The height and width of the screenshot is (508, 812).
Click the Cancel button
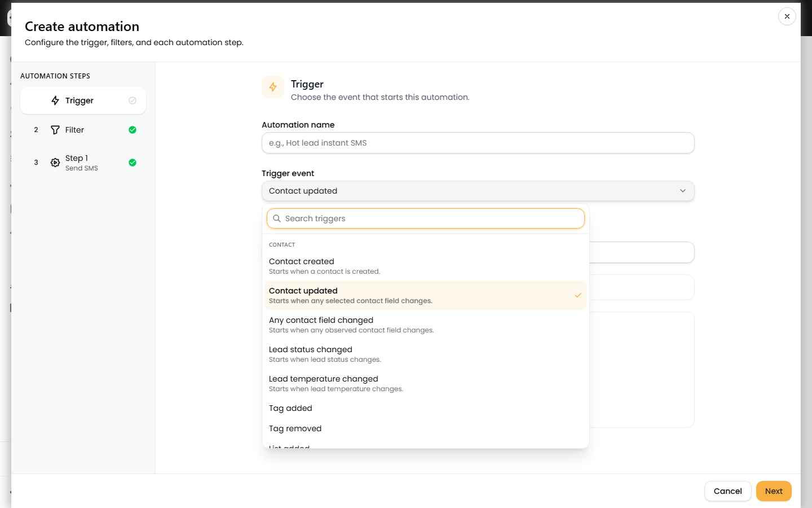728,491
